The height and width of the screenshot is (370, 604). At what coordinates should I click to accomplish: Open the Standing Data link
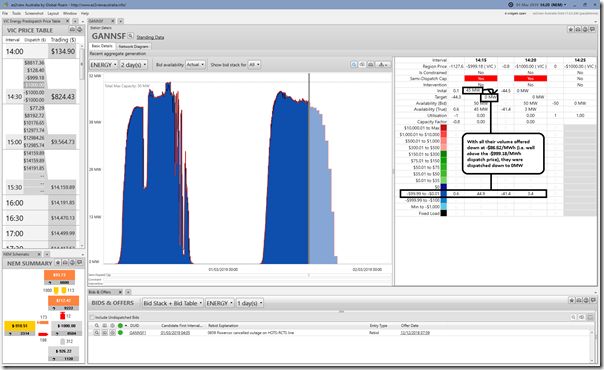coord(150,37)
